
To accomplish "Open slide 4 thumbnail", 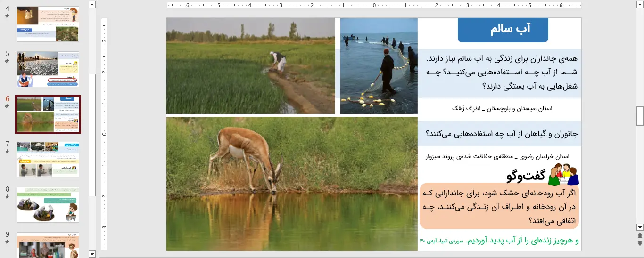I will coord(48,24).
